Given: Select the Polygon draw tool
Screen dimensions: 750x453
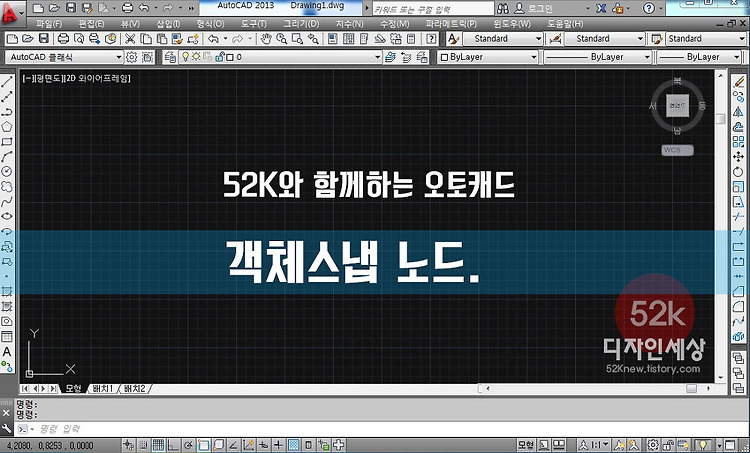Looking at the screenshot, I should tap(7, 127).
